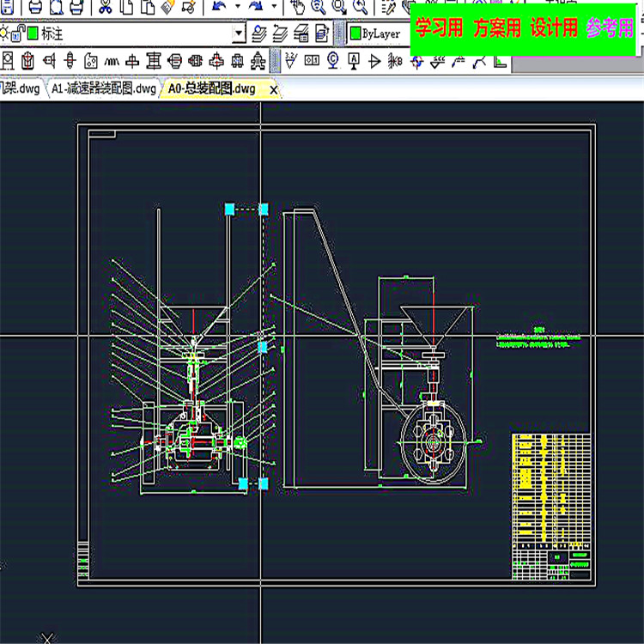Click the Cut (scissors) icon
The image size is (644, 644).
click(x=106, y=7)
